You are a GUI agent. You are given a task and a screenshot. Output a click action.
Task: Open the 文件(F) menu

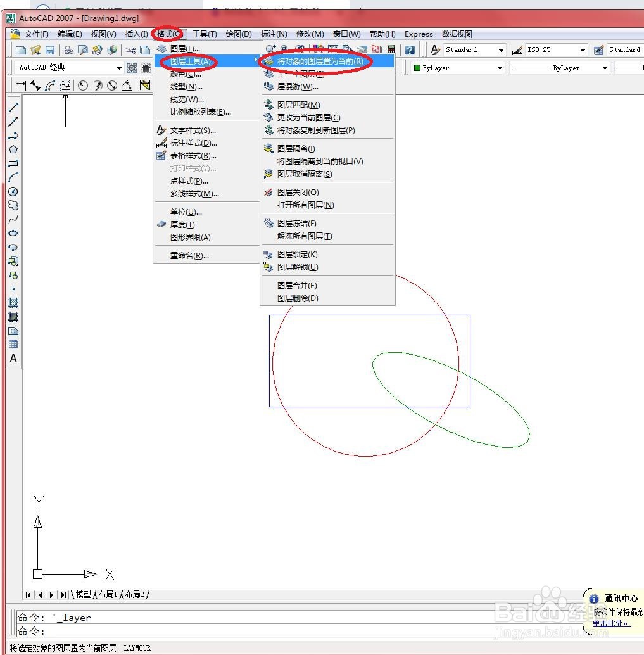(36, 34)
